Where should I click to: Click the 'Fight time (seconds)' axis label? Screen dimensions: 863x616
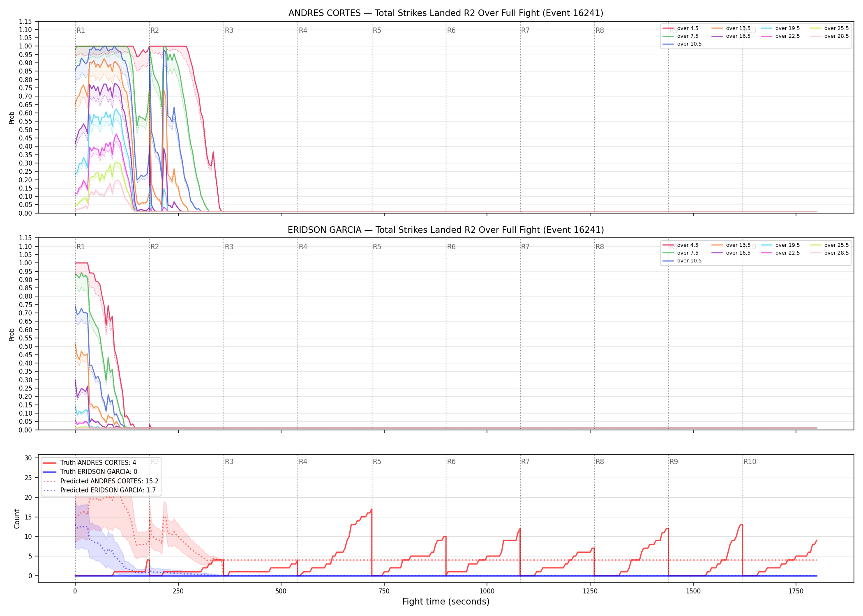[x=446, y=602]
